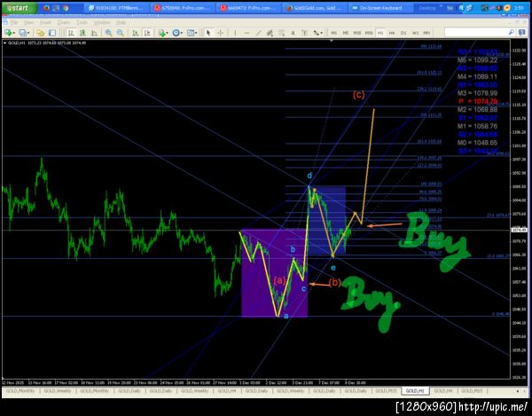Click the Desktop toolbar on taskbar
Image resolution: width=532 pixels, height=416 pixels.
pyautogui.click(x=427, y=8)
